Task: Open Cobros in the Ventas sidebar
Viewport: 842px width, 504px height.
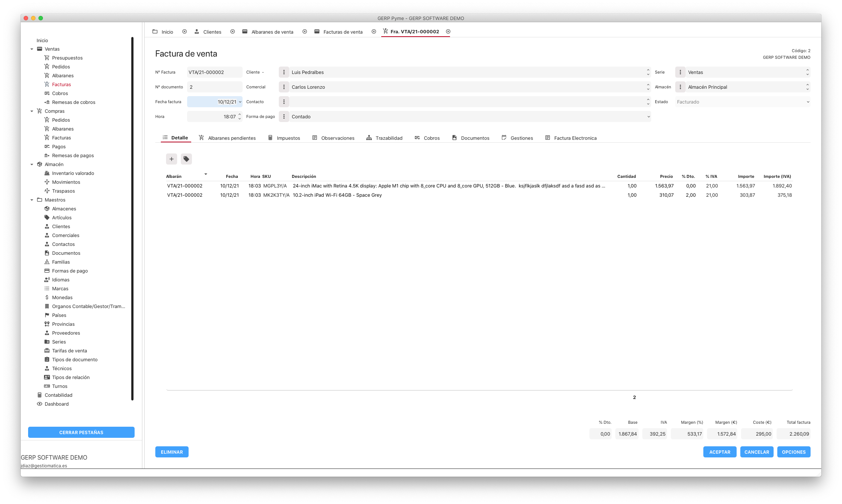Action: pyautogui.click(x=60, y=93)
